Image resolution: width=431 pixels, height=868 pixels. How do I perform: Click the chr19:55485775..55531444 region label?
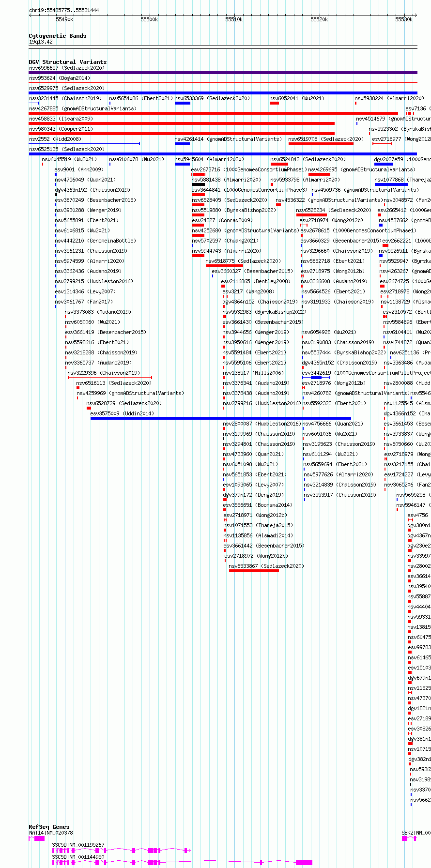click(64, 10)
